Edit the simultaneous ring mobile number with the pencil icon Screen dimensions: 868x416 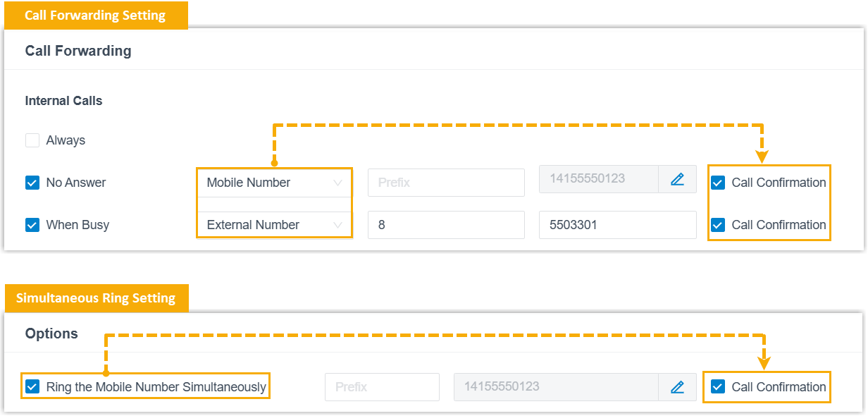pyautogui.click(x=677, y=387)
